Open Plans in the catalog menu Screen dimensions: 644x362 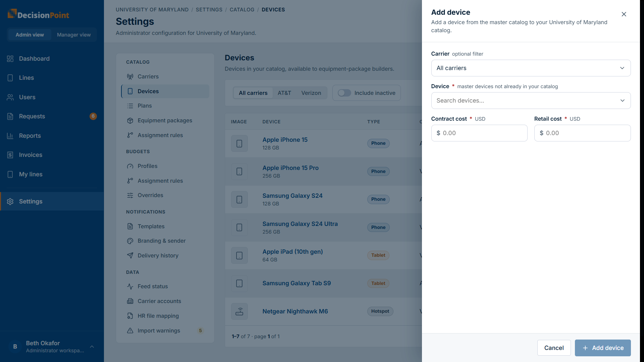165,106
